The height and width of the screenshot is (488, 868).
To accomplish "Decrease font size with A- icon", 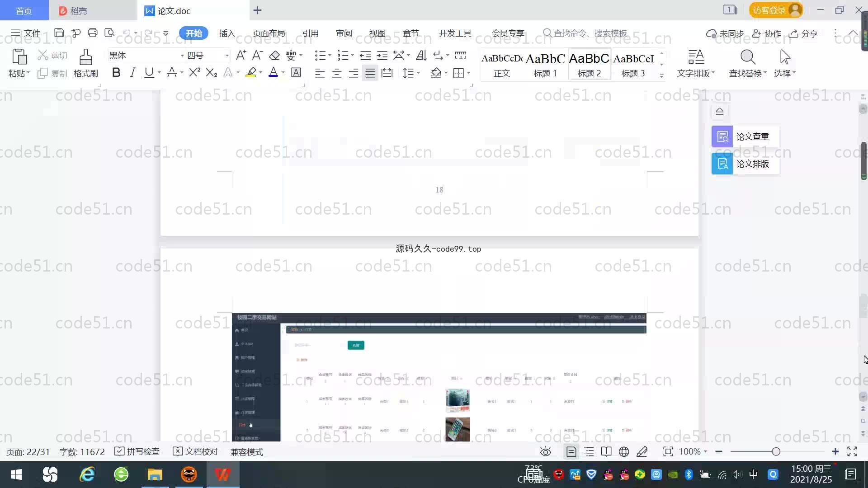I will click(x=257, y=55).
